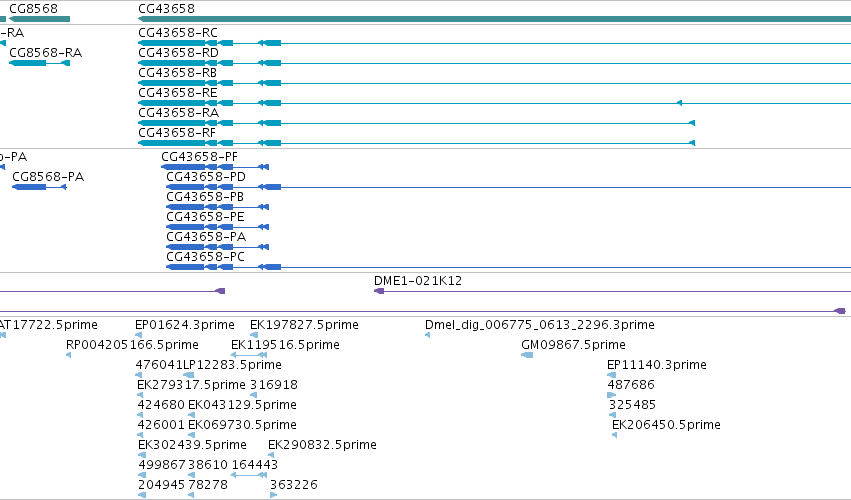This screenshot has height=500, width=851.
Task: Click the 424680 feature label
Action: click(161, 405)
